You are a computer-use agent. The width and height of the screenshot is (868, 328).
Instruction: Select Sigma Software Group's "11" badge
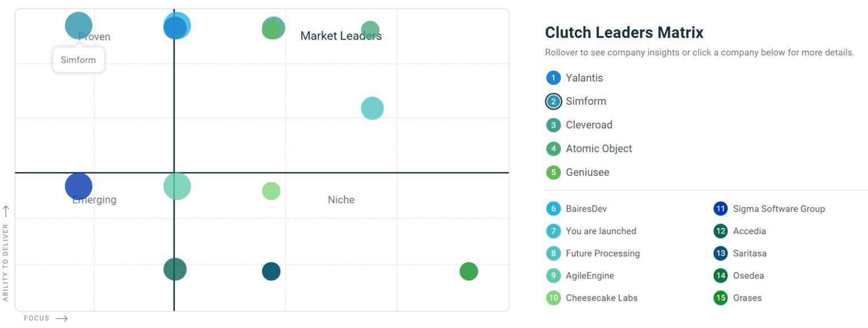[x=720, y=208]
